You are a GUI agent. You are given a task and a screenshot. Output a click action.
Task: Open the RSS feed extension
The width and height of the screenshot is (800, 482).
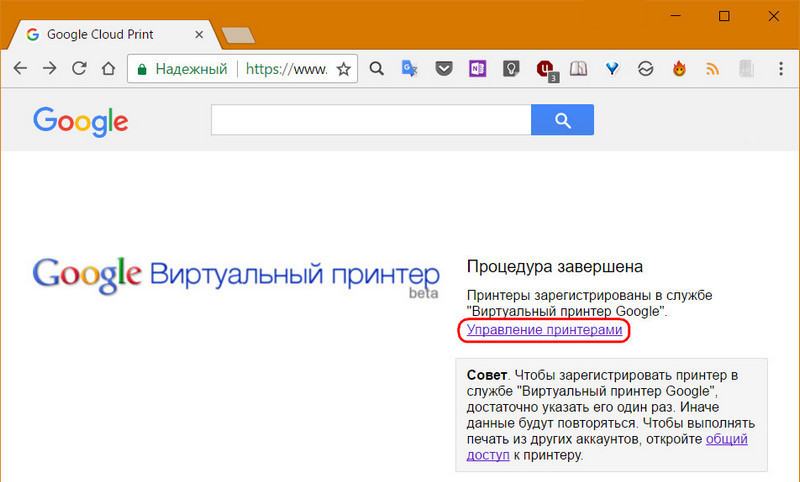(712, 68)
